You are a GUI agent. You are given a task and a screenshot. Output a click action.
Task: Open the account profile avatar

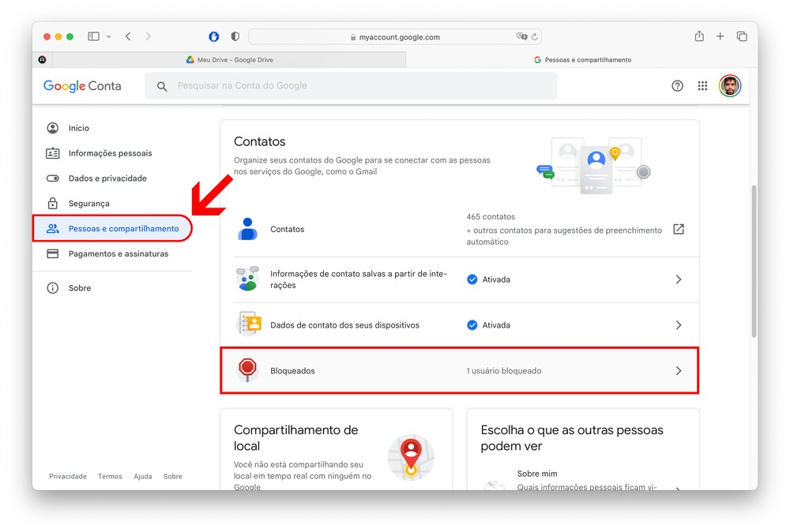[x=729, y=85]
